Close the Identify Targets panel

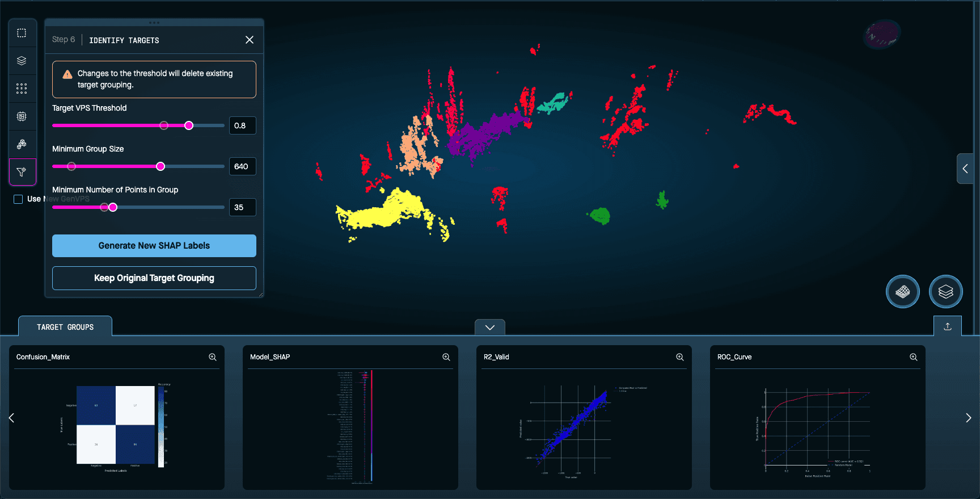pos(250,40)
